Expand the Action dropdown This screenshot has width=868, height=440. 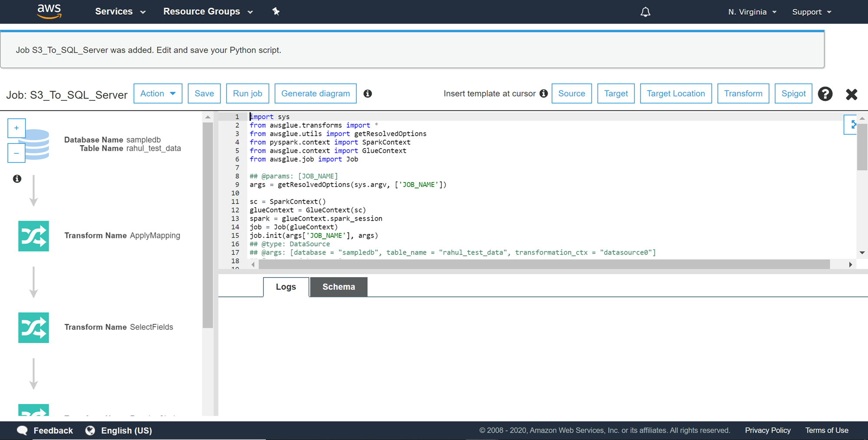[x=158, y=94]
